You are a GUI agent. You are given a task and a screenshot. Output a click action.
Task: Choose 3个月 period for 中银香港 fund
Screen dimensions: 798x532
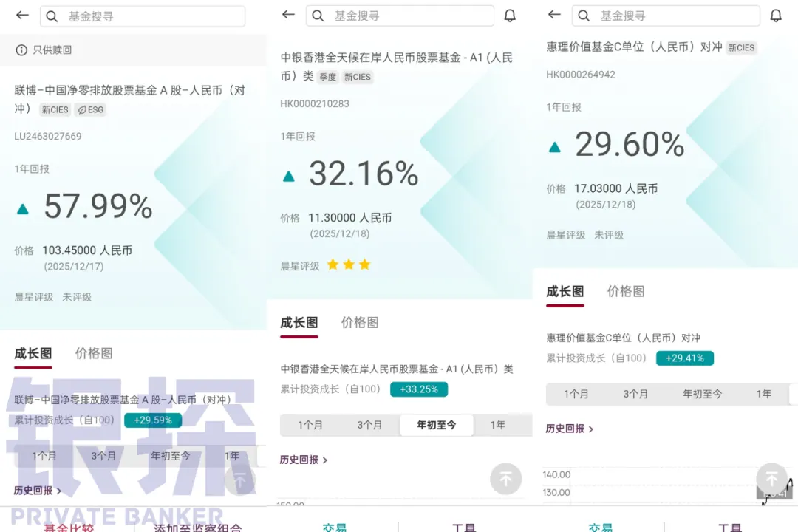[x=369, y=425]
